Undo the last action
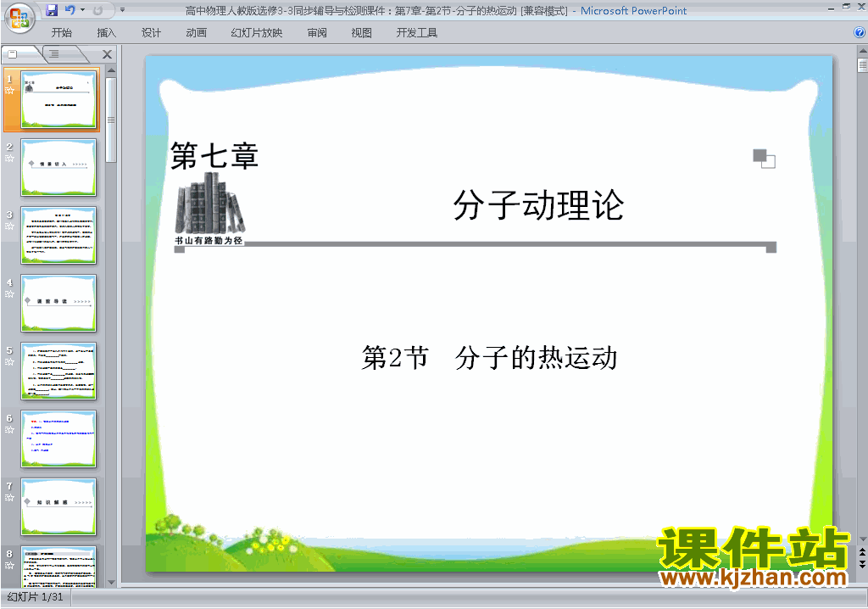This screenshot has height=609, width=868. pos(70,10)
